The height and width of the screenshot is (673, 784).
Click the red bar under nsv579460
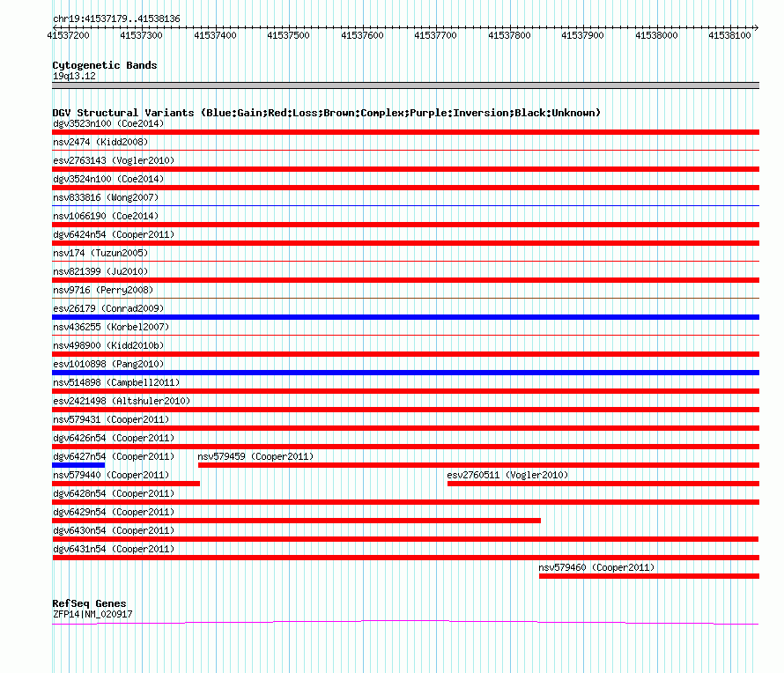point(649,576)
